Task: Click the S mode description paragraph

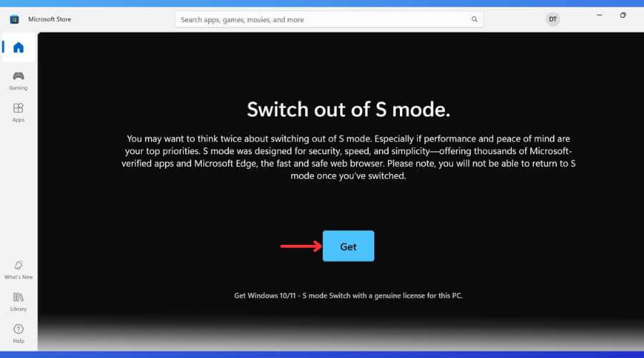Action: click(348, 157)
